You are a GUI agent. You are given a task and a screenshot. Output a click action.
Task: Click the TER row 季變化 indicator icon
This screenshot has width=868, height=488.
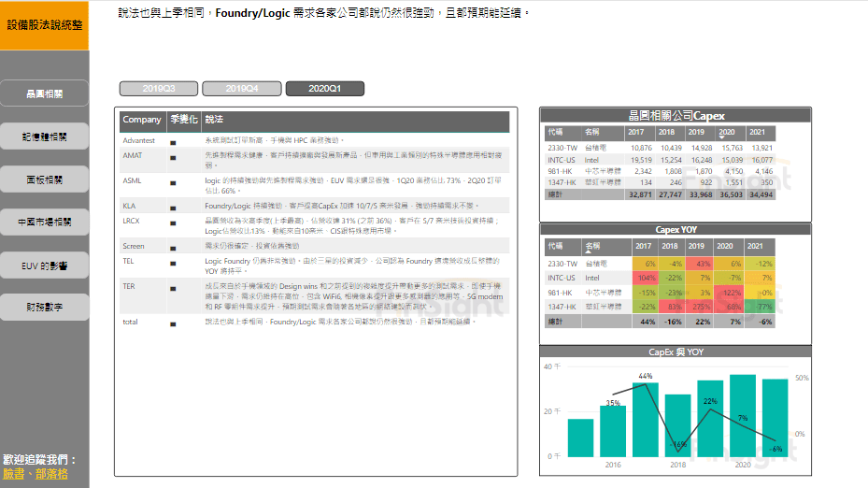(173, 291)
